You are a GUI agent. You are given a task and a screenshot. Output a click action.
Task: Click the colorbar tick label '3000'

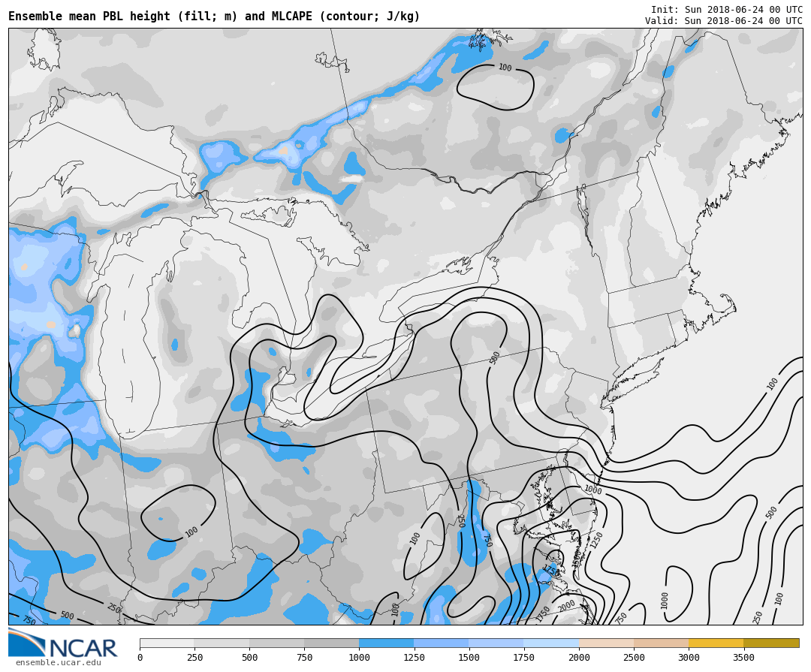(689, 658)
